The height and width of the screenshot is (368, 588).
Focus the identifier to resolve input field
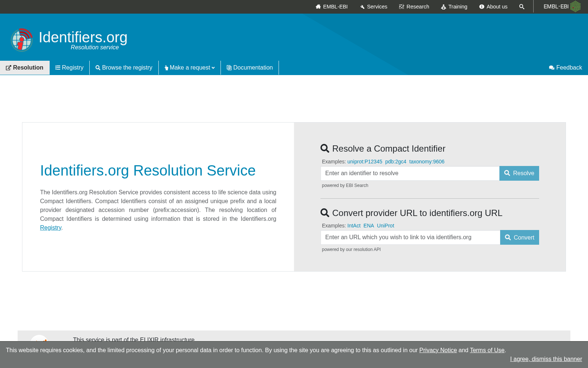tap(410, 173)
